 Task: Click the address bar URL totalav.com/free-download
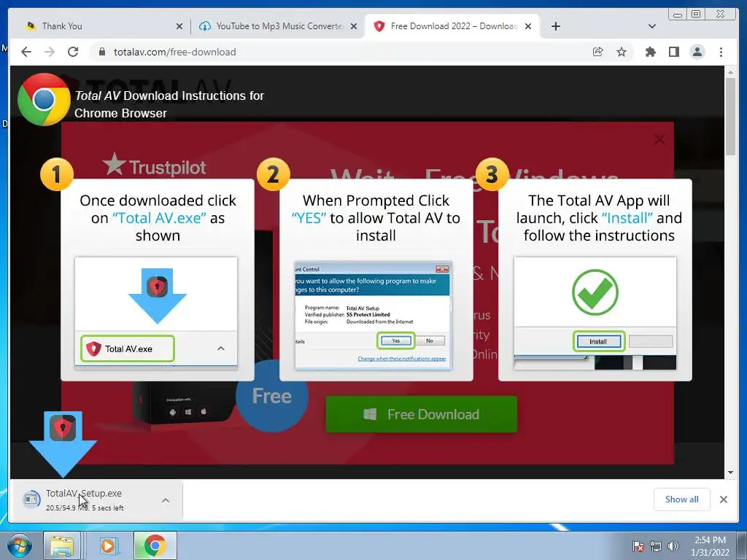click(175, 52)
